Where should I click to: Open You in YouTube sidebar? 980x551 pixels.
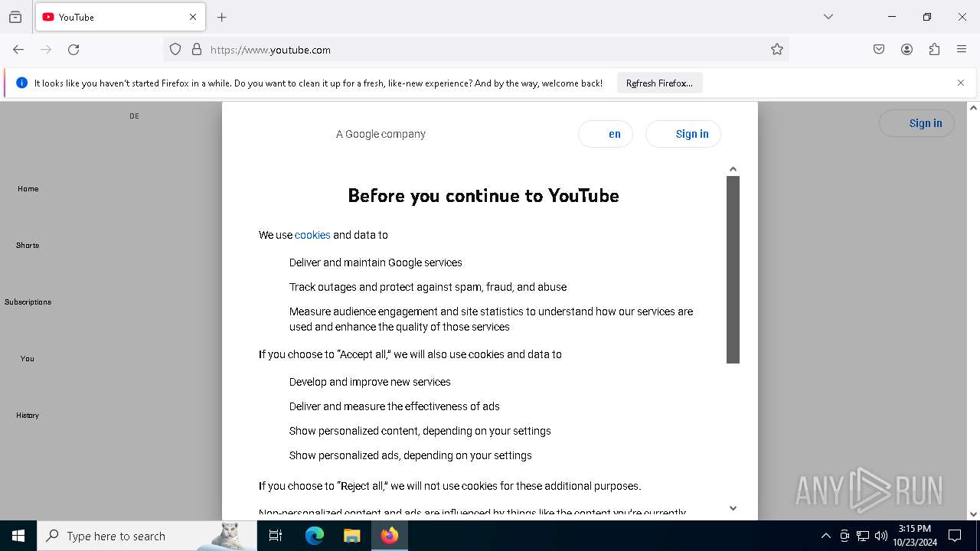pyautogui.click(x=28, y=358)
